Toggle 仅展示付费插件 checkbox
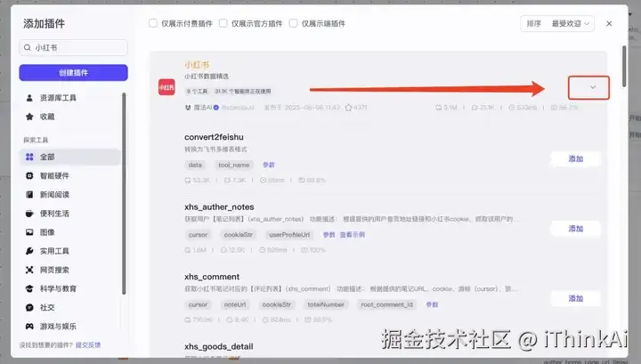Image resolution: width=641 pixels, height=364 pixels. point(153,23)
